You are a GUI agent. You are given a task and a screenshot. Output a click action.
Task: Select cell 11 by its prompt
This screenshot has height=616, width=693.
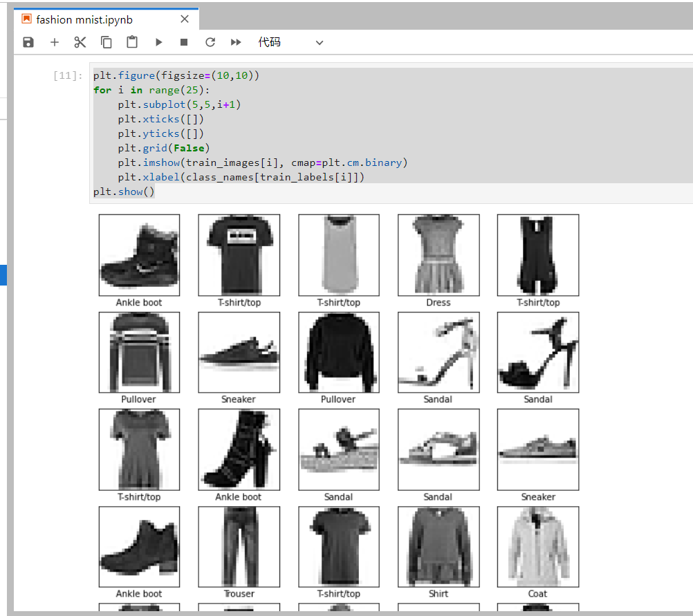pos(67,75)
